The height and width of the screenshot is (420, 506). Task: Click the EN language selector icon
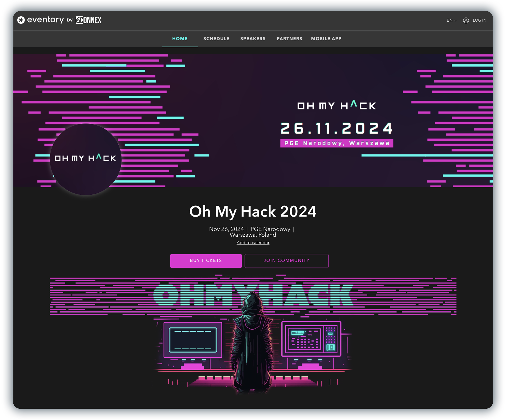452,20
